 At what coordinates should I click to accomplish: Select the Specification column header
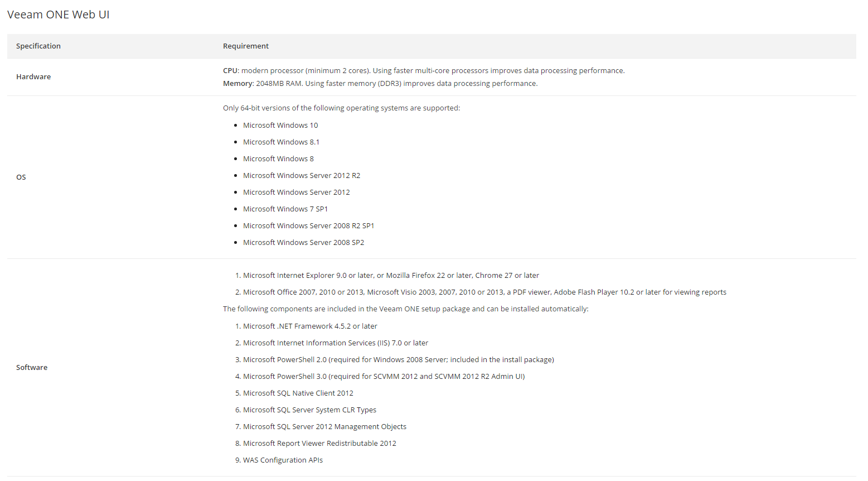pos(38,46)
